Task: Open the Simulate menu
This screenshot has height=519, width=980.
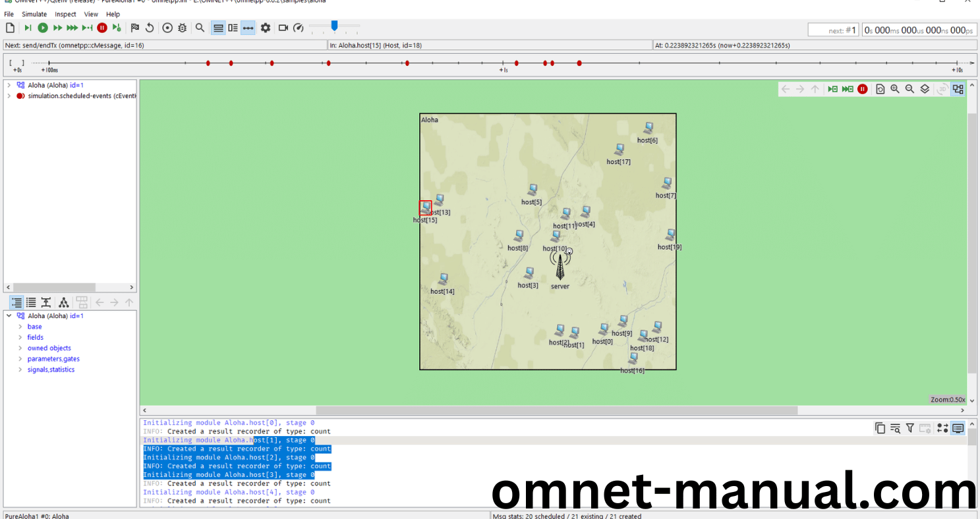Action: (34, 14)
